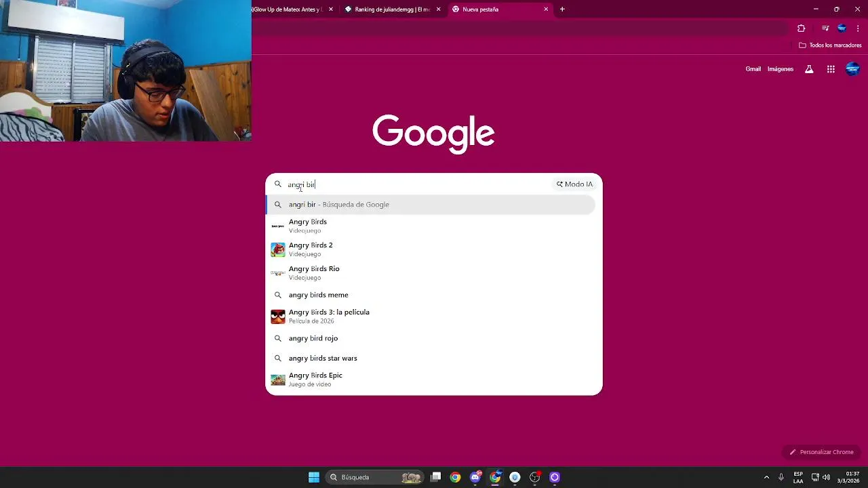Click Personalizar Chrome button
Image resolution: width=868 pixels, height=488 pixels.
click(x=821, y=452)
